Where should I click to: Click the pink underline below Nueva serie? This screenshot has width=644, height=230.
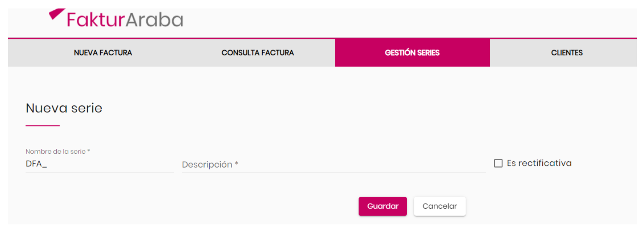(x=42, y=126)
